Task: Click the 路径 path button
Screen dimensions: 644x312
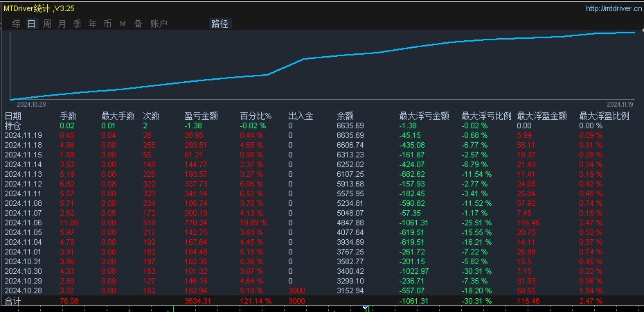Action: point(220,24)
